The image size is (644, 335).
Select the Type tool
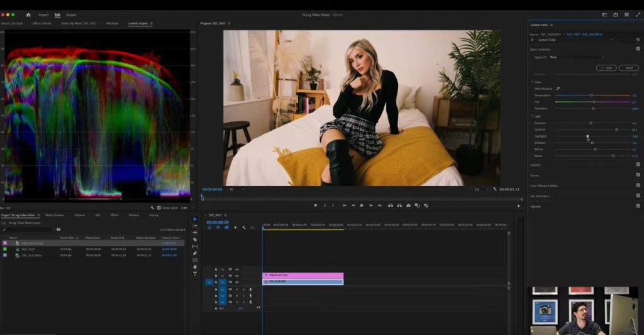point(195,274)
